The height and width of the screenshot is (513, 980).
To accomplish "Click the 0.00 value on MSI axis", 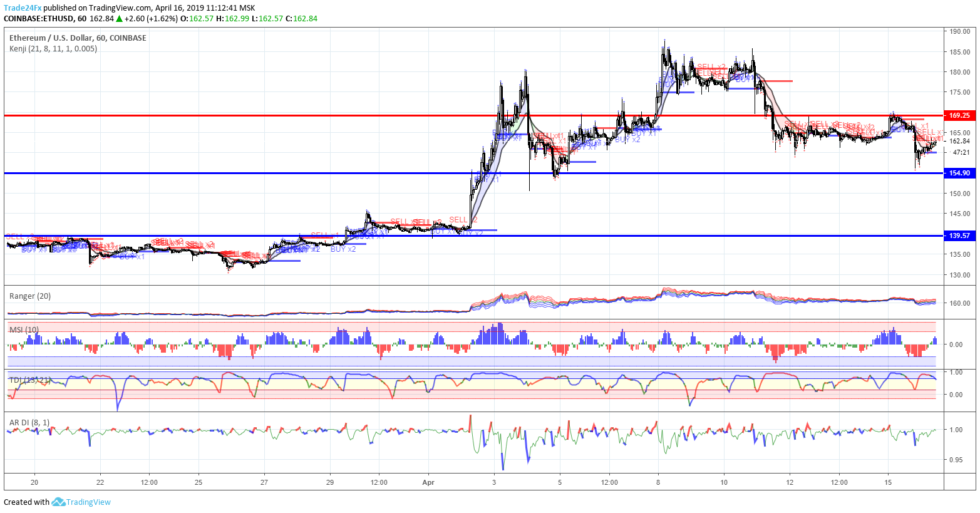I will pyautogui.click(x=956, y=345).
